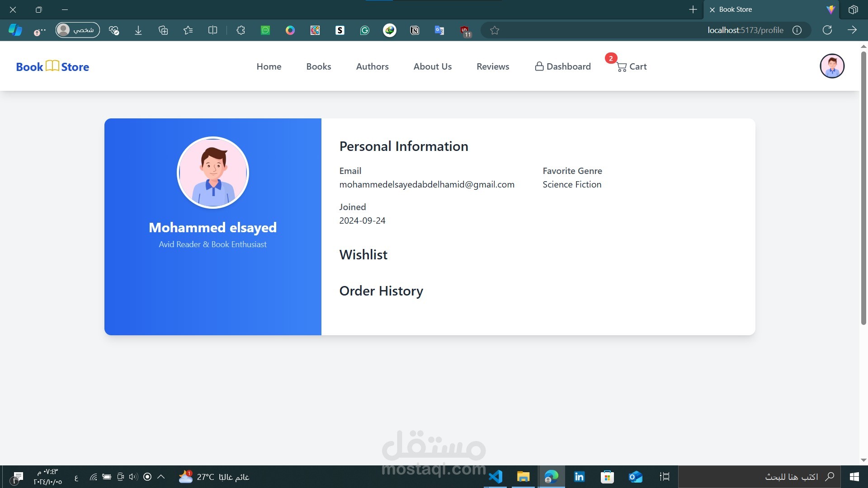Navigate to Reviews page
Screen dimensions: 868x488
493,66
